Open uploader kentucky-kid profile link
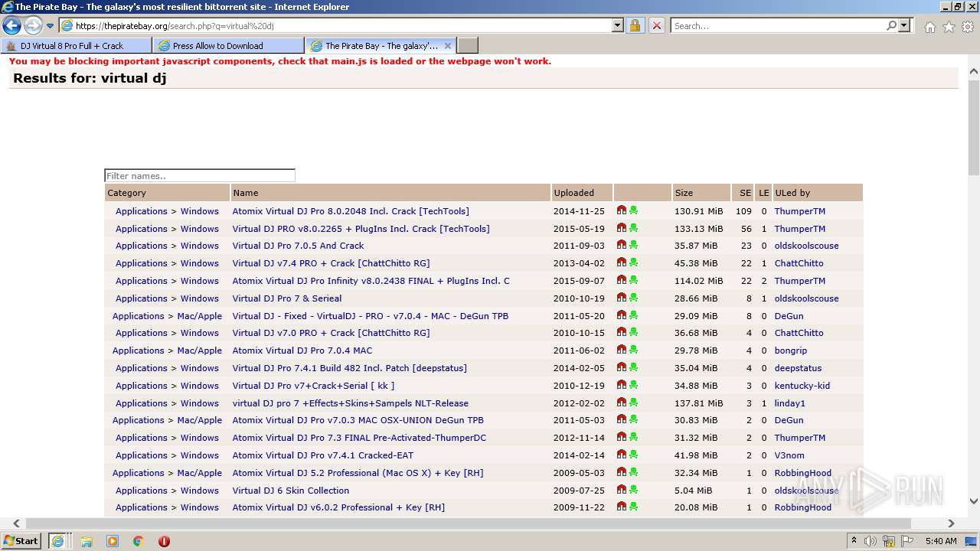Viewport: 980px width, 551px height. click(802, 386)
